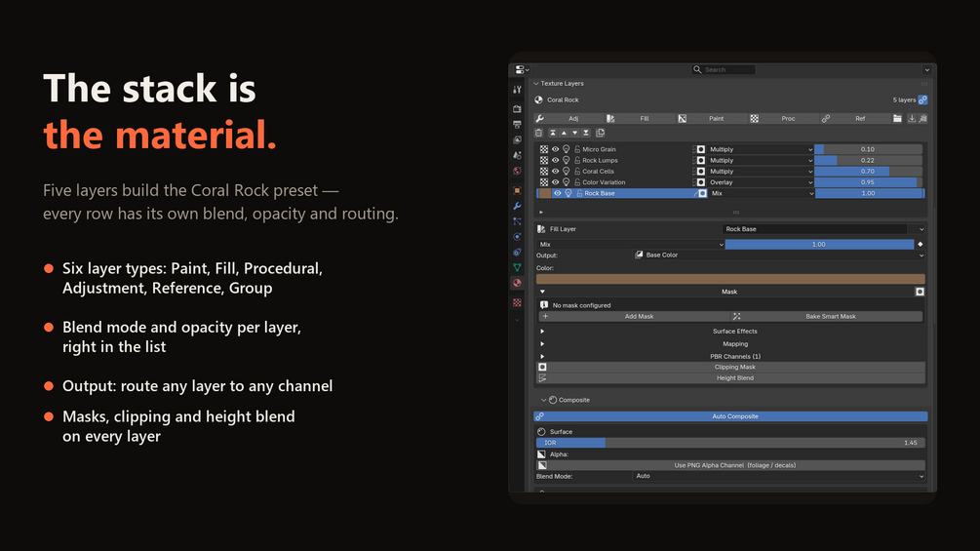Toggle lightbulb on Rock Lumps layer
The height and width of the screenshot is (551, 980).
567,161
